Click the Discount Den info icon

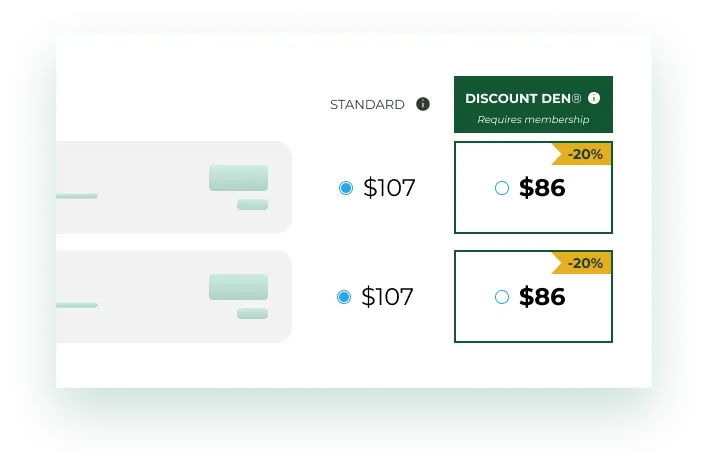594,98
